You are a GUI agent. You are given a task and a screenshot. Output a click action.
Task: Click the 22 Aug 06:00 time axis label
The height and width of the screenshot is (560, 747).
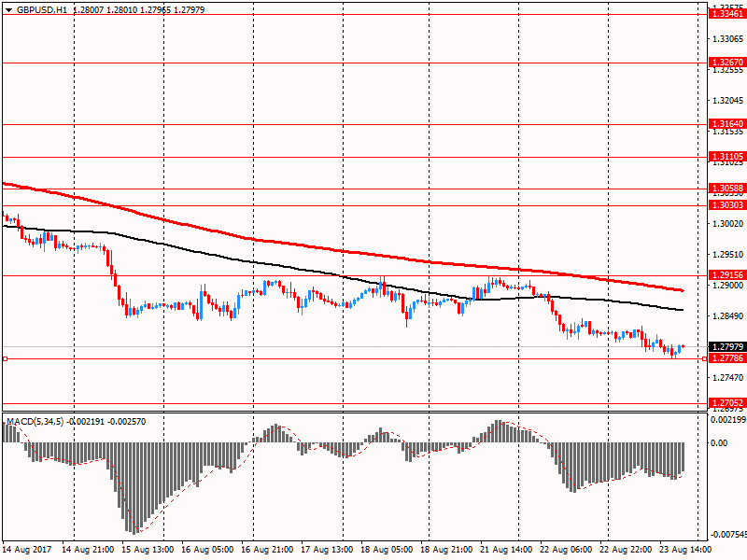point(567,550)
